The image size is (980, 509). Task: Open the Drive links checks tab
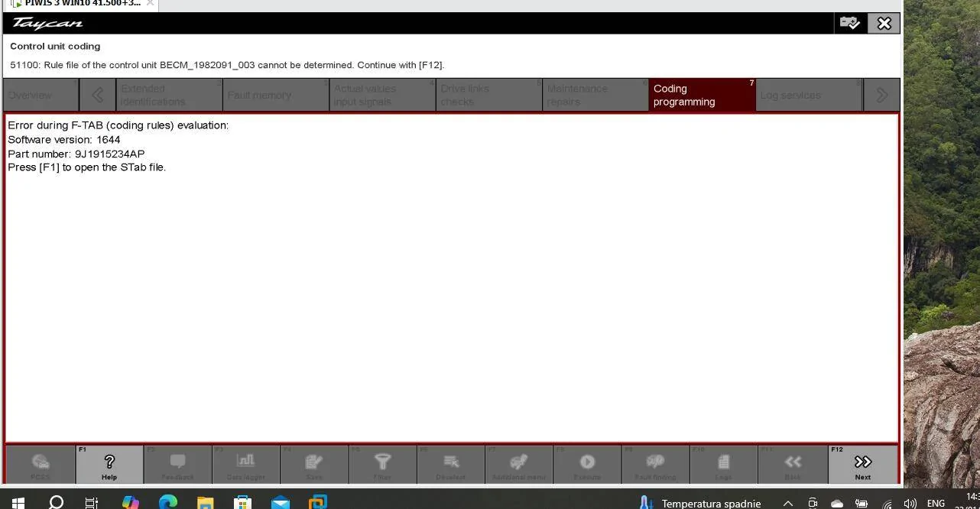[489, 95]
